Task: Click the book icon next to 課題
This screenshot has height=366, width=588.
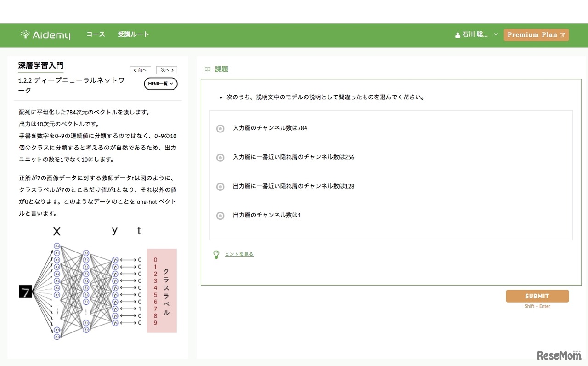Action: [x=208, y=69]
